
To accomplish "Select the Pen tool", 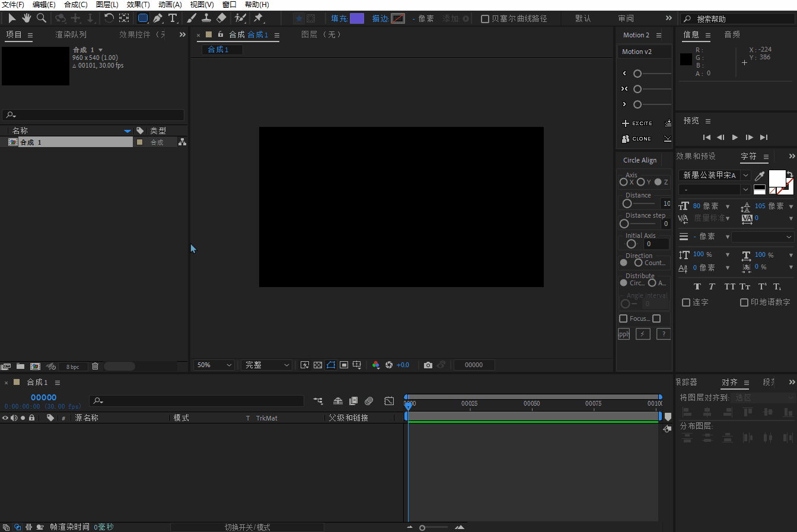I will 158,18.
